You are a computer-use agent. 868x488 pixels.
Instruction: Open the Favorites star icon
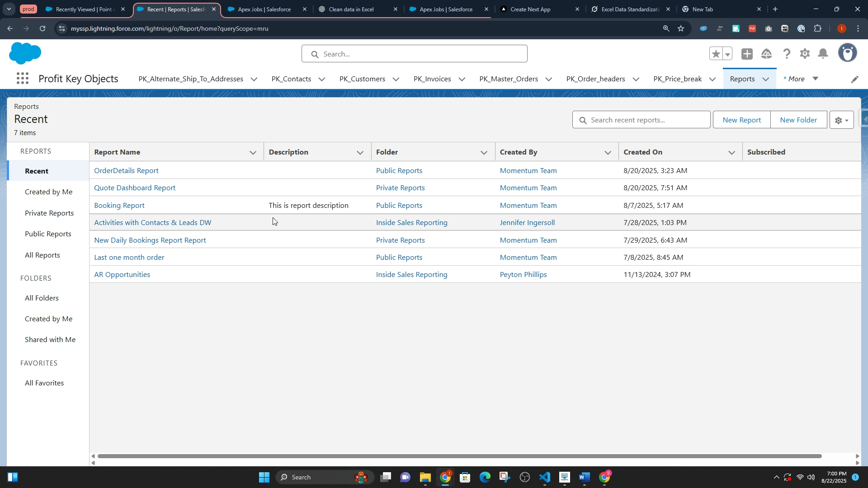pos(716,54)
